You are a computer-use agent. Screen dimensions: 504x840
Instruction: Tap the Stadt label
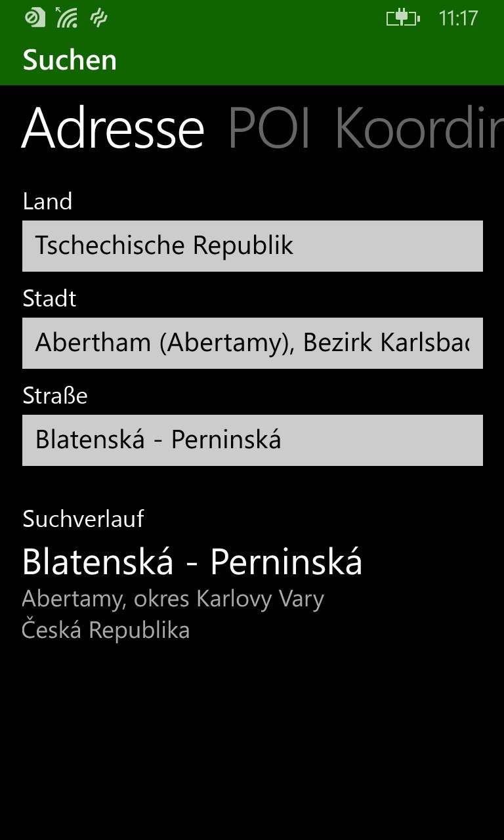[x=49, y=299]
